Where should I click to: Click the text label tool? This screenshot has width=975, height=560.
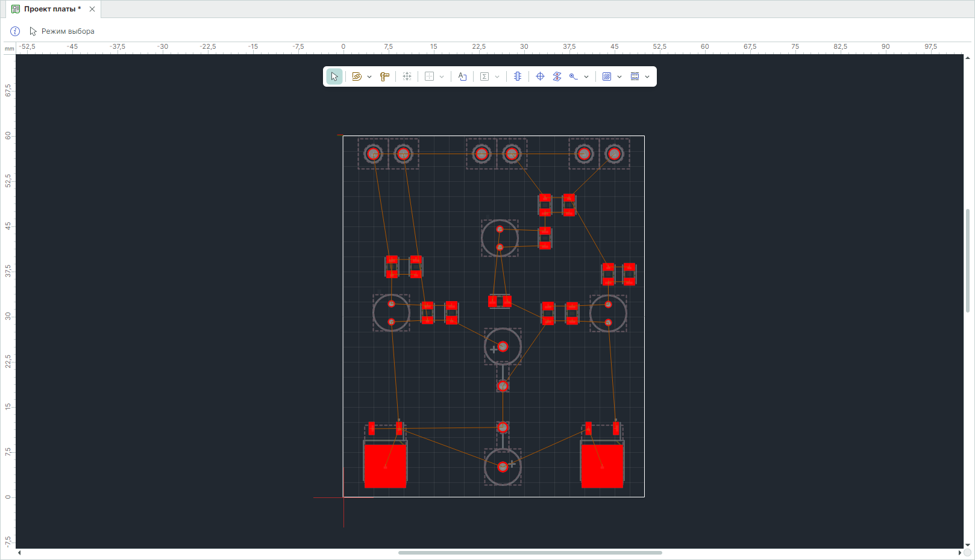pos(462,76)
